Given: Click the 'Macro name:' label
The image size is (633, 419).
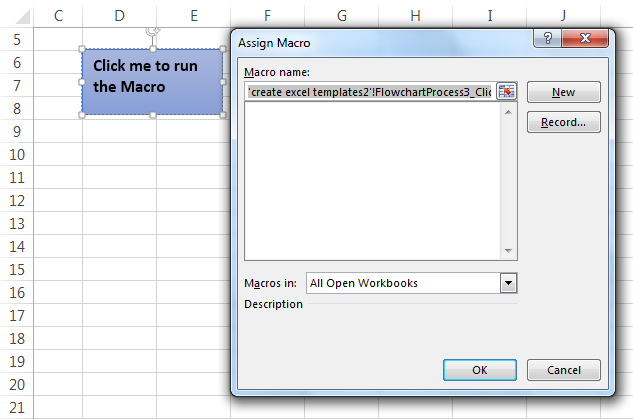Looking at the screenshot, I should [277, 72].
